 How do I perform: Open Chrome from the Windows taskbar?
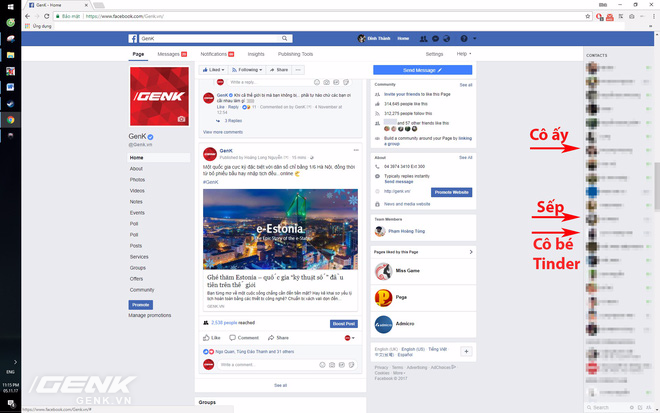tap(11, 120)
